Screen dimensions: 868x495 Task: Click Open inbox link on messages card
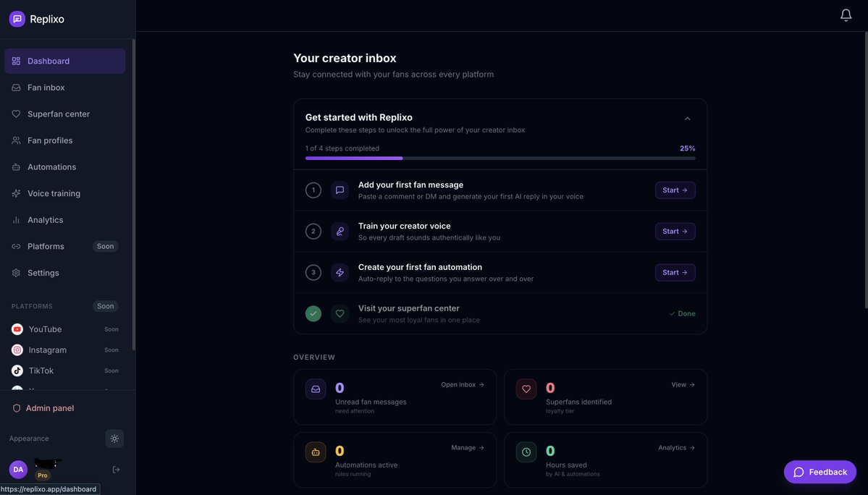462,384
